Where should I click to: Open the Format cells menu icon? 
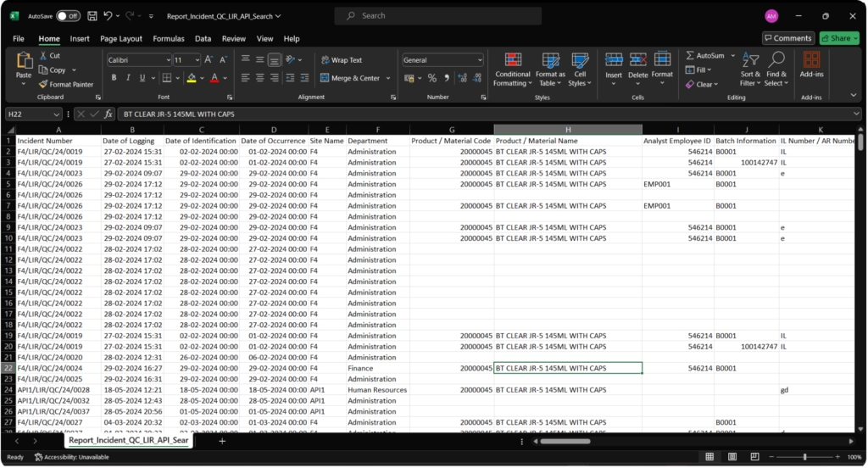662,59
